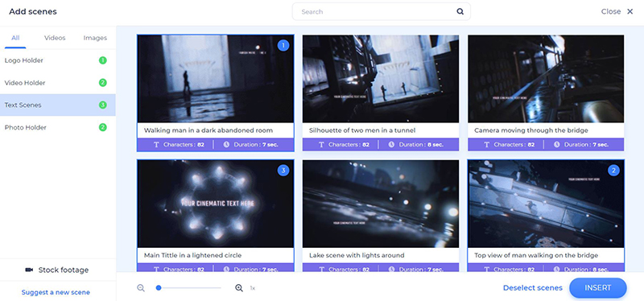Switch to the Images tab

[x=95, y=38]
